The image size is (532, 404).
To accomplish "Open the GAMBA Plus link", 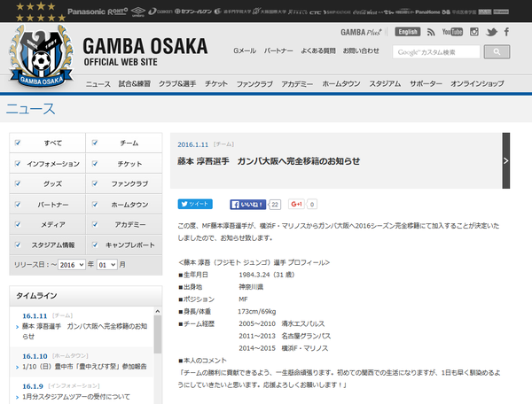I will pos(361,32).
